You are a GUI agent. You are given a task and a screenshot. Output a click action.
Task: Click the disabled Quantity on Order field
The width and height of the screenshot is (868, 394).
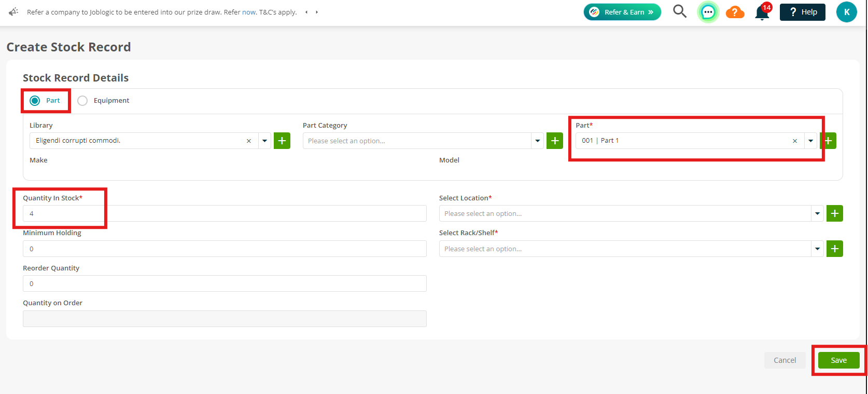click(225, 319)
